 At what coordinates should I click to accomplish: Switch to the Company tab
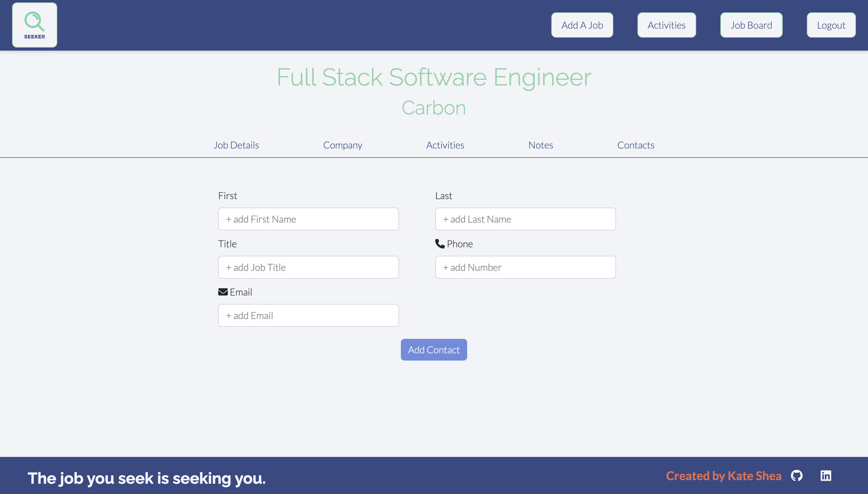[x=342, y=145]
